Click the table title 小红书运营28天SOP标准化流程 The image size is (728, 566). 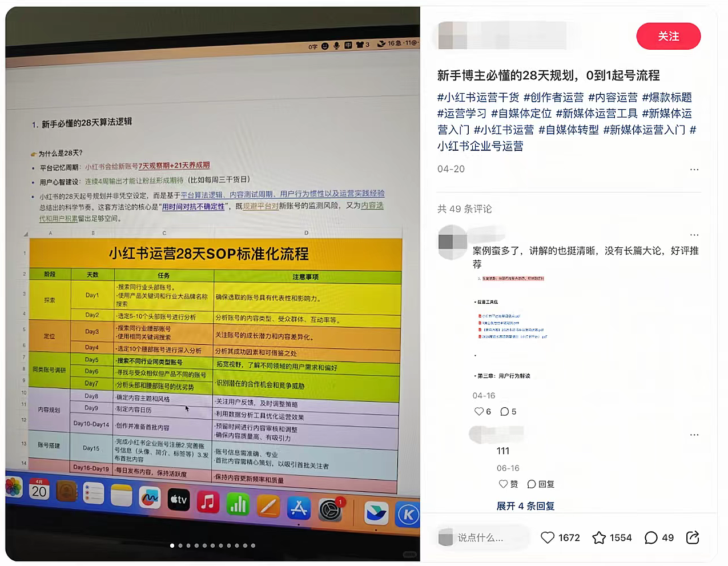click(x=209, y=254)
